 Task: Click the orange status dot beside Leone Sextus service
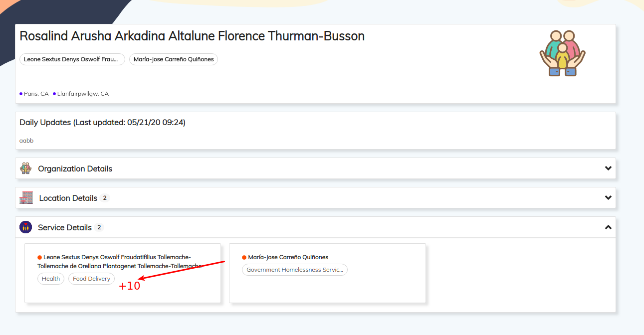coord(39,257)
